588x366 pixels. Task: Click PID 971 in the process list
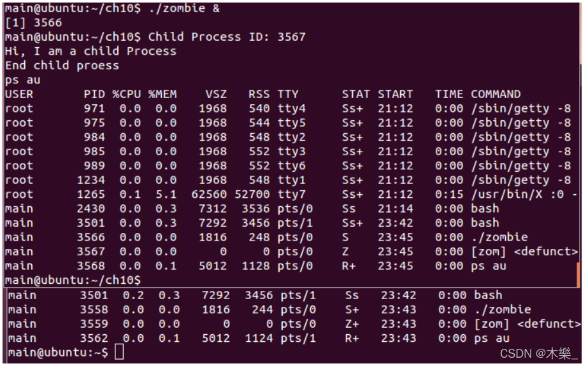94,109
